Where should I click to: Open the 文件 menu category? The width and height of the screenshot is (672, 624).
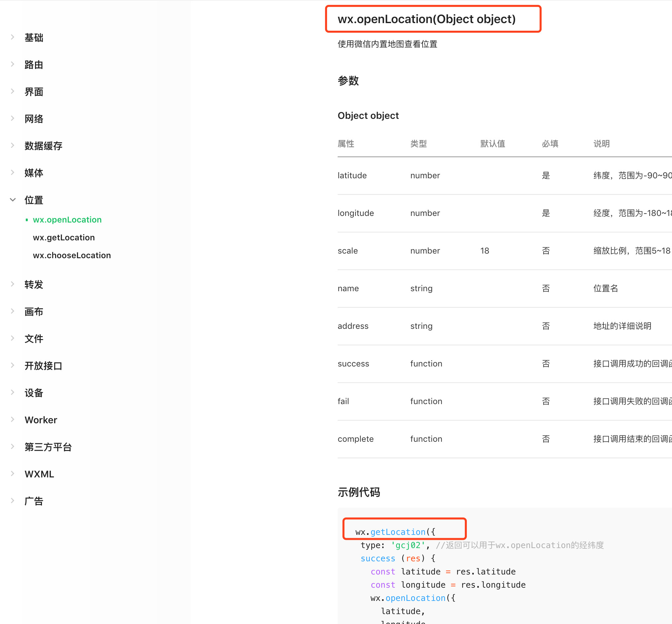click(34, 338)
